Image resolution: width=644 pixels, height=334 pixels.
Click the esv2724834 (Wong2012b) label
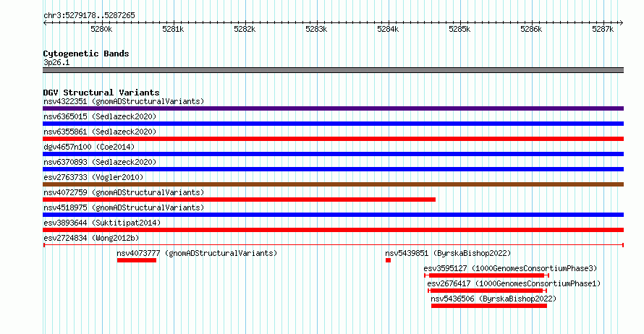91,238
